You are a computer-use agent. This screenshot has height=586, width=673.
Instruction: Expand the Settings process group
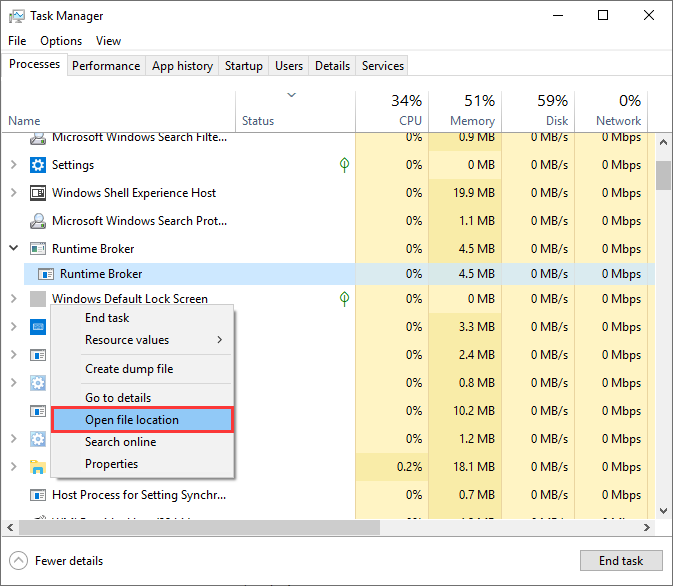pyautogui.click(x=14, y=165)
